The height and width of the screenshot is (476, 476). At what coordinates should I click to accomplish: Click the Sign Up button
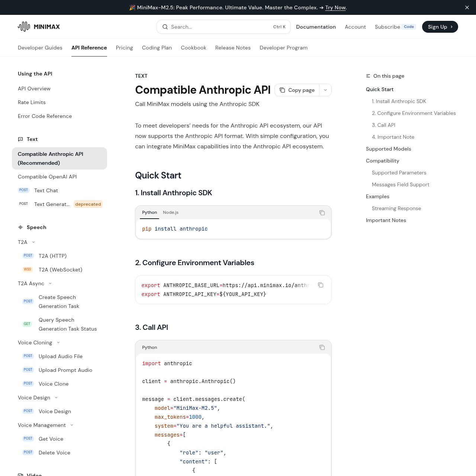pos(440,27)
